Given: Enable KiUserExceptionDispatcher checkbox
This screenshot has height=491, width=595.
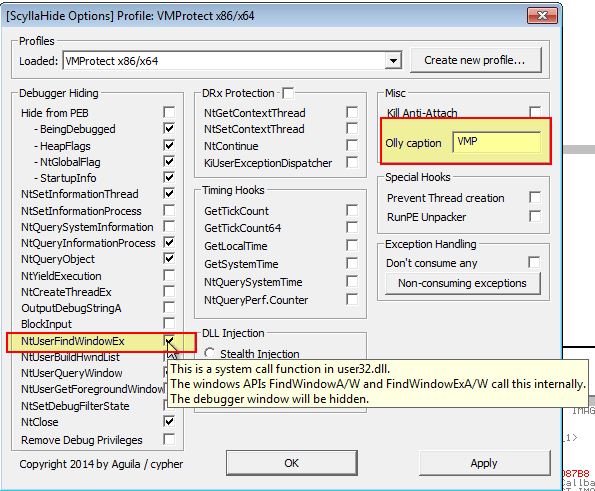Looking at the screenshot, I should [x=352, y=162].
